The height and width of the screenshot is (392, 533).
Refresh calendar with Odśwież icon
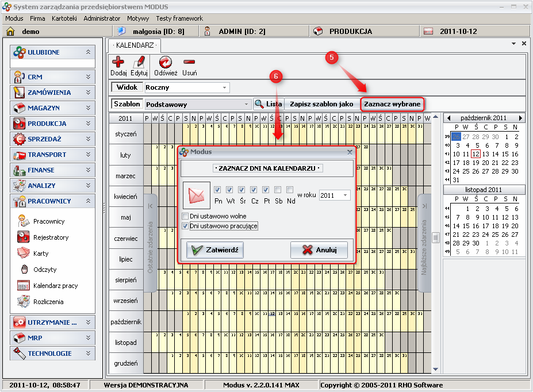(x=165, y=63)
